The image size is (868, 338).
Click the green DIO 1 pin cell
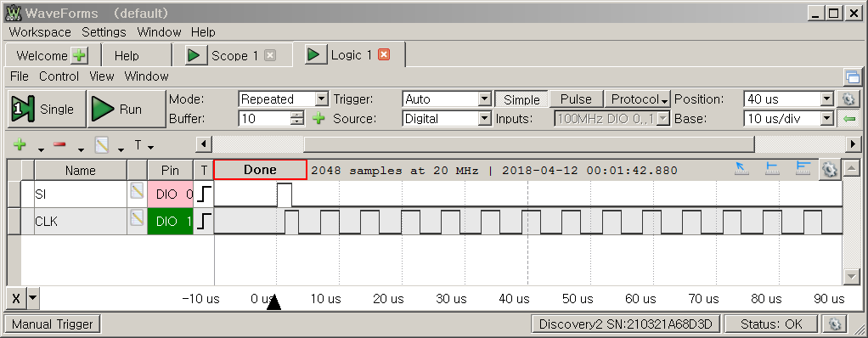point(171,222)
